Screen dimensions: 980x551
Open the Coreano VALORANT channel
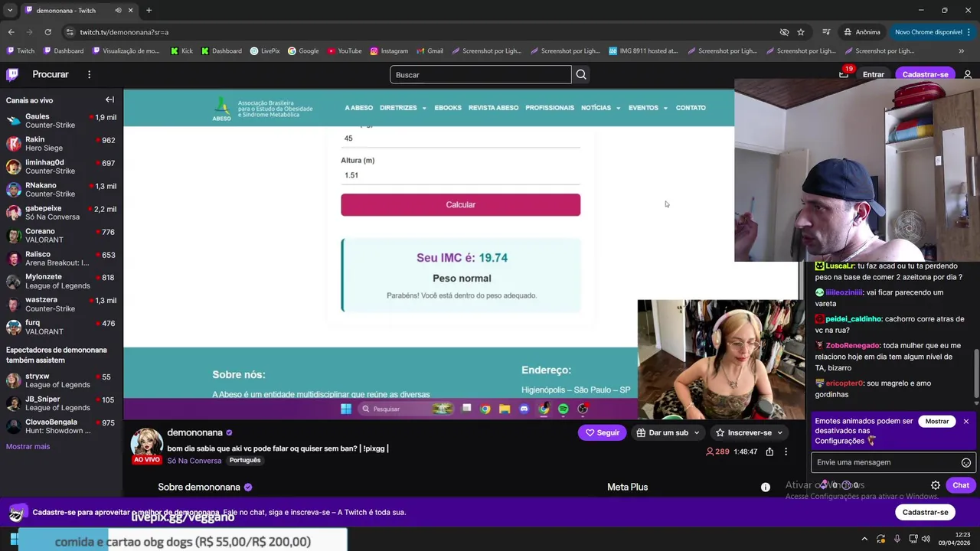tap(61, 236)
